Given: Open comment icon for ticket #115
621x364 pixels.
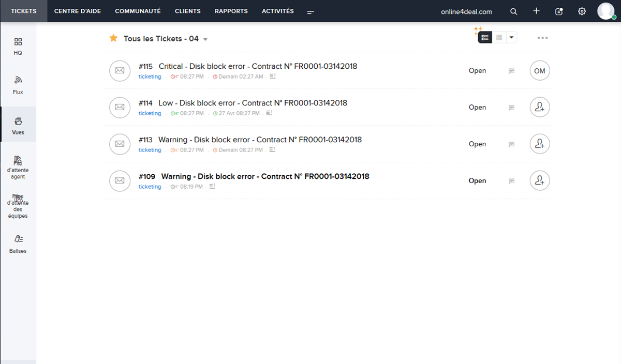Looking at the screenshot, I should coord(511,71).
